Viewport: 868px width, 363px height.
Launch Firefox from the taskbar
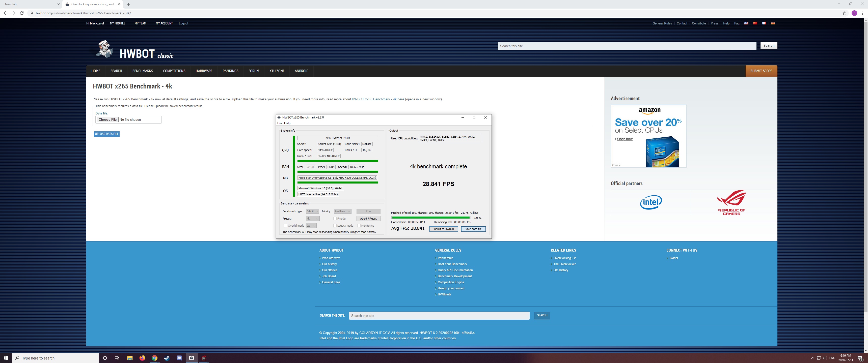pos(142,358)
